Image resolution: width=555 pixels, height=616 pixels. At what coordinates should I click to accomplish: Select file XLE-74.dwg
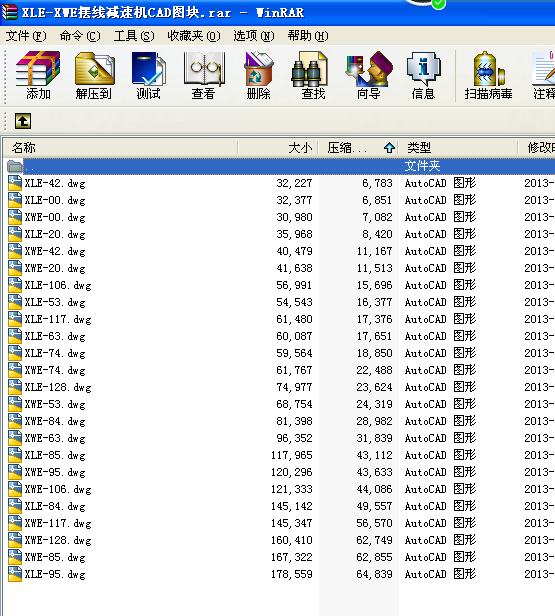55,354
